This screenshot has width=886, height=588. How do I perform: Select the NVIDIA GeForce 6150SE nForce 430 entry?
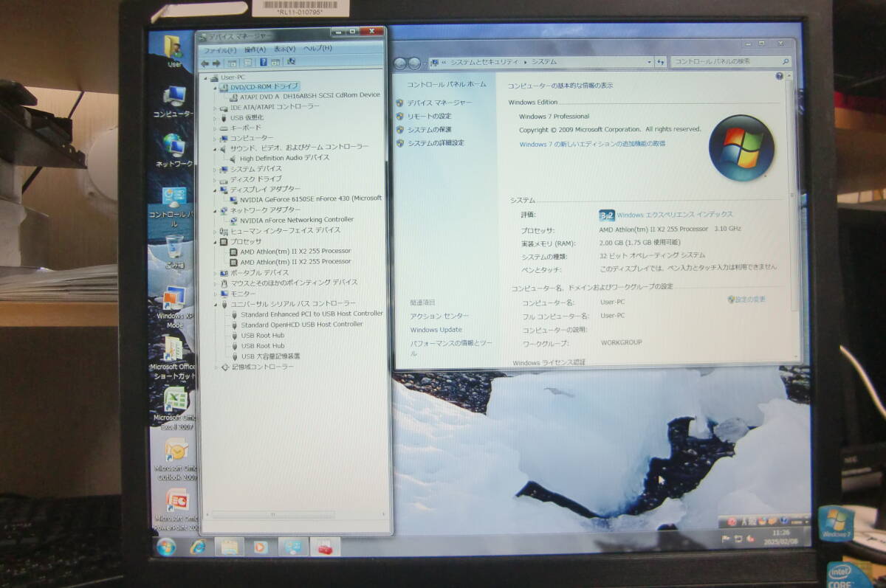point(305,198)
